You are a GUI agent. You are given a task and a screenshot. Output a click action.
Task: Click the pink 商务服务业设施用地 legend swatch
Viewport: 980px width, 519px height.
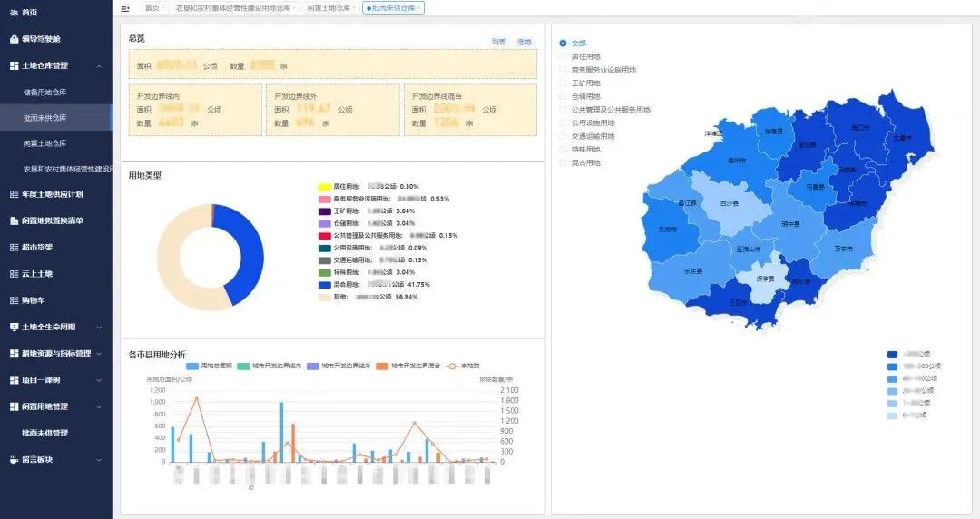[x=324, y=199]
